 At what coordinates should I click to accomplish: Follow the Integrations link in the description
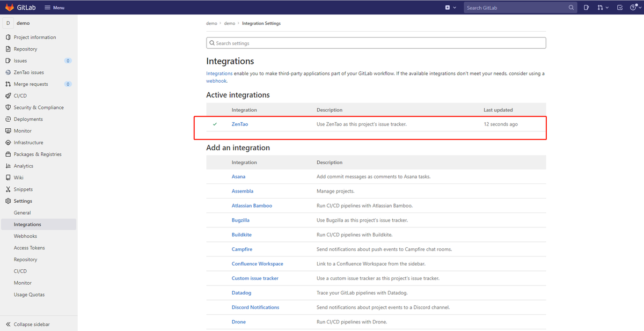(x=219, y=73)
